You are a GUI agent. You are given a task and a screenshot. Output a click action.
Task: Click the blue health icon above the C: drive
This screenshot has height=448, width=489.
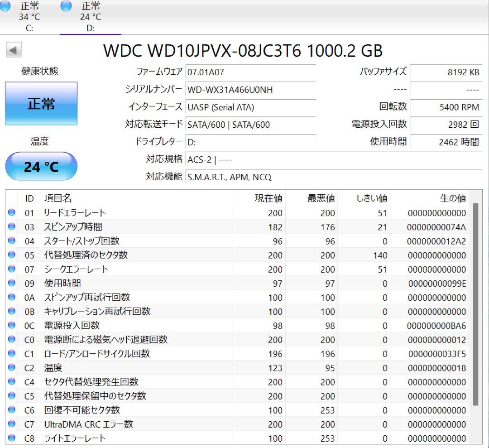click(5, 5)
